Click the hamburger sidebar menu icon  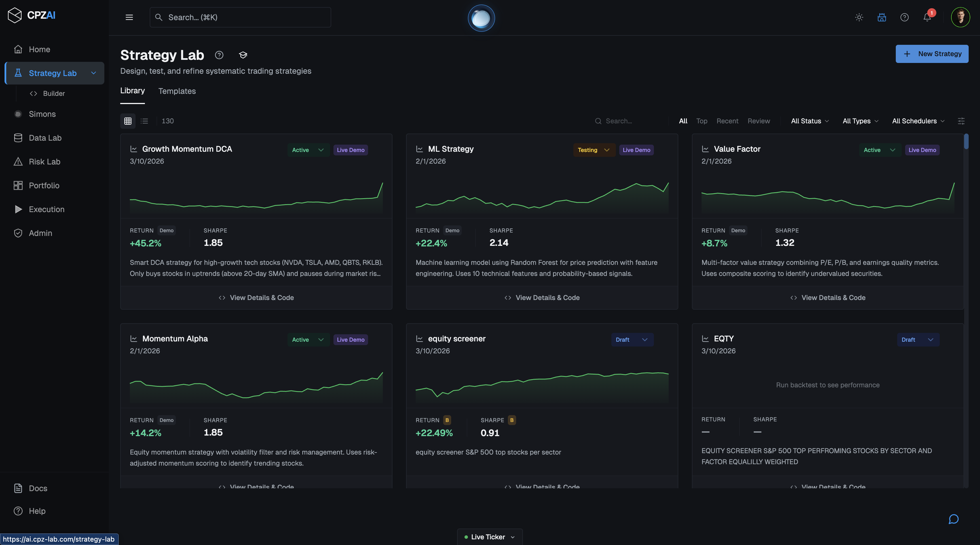tap(129, 18)
